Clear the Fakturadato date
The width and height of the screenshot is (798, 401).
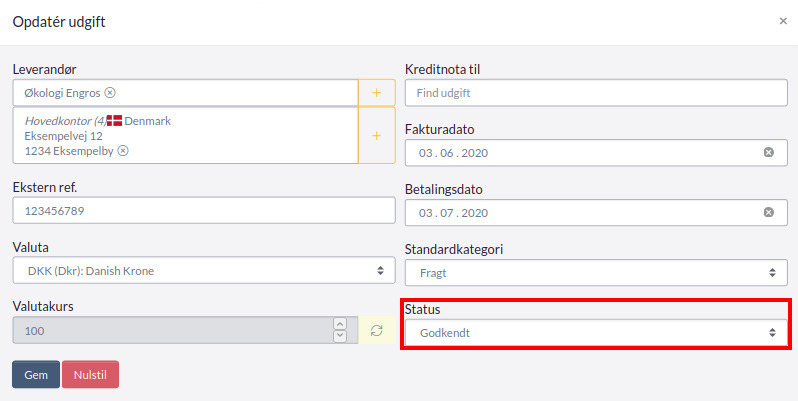[x=768, y=152]
